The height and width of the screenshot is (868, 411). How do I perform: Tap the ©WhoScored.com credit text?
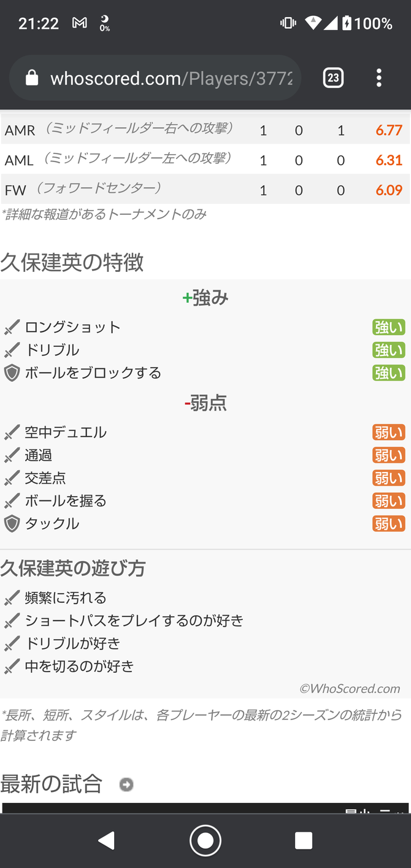tap(350, 689)
